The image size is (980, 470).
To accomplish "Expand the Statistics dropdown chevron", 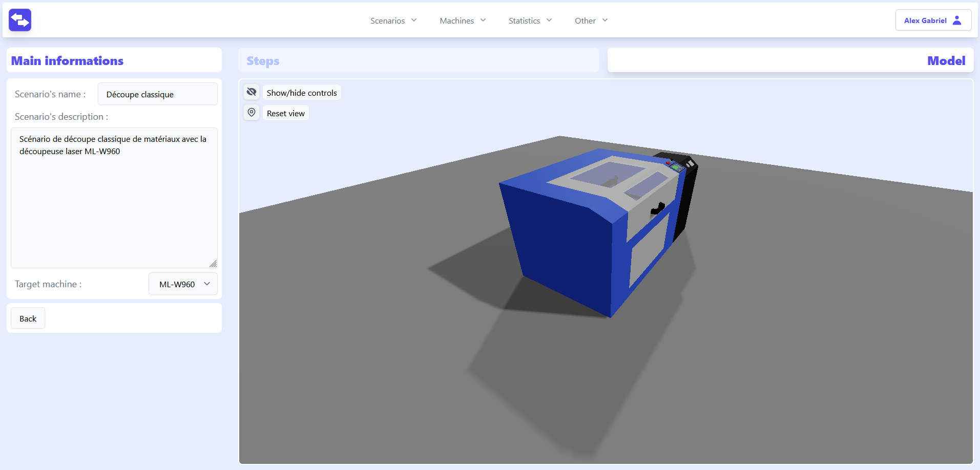I will [x=549, y=20].
